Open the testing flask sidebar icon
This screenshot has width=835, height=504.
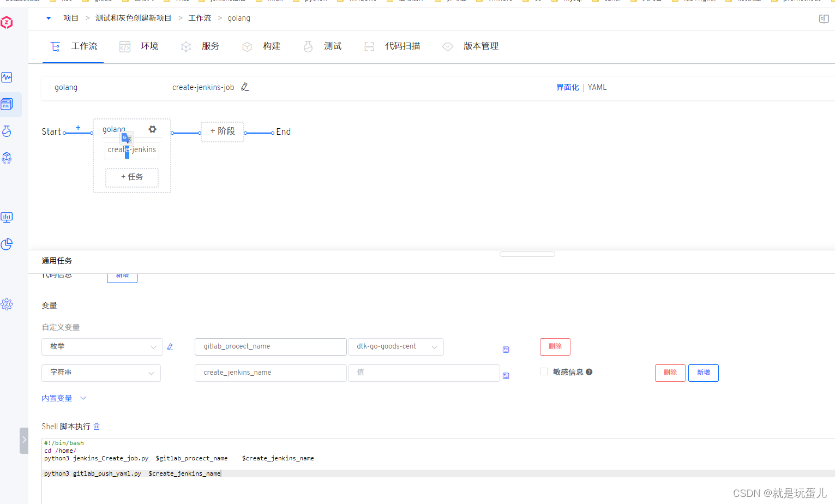pos(7,131)
